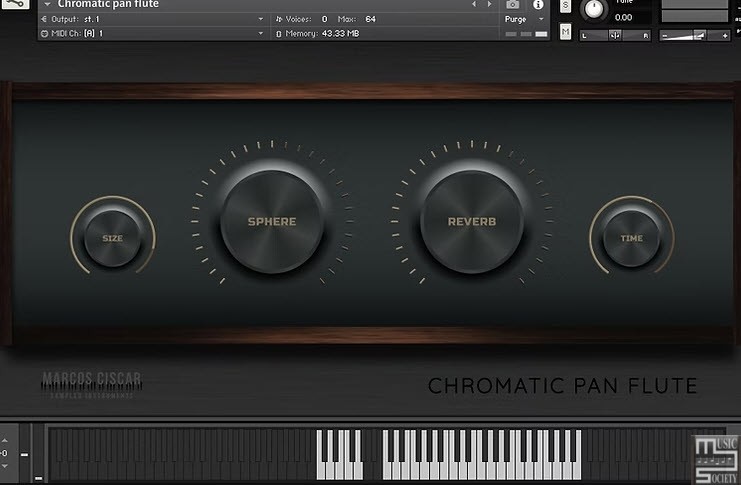741x485 pixels.
Task: Click the TIME knob
Action: tap(631, 238)
